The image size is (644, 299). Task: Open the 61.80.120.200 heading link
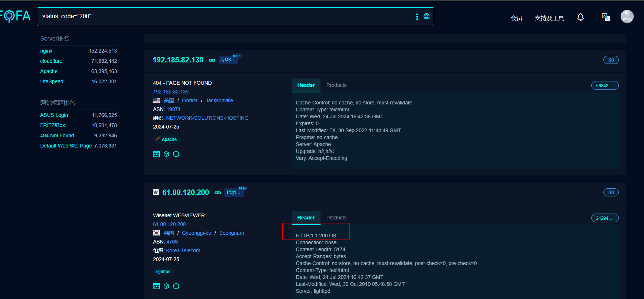(186, 192)
